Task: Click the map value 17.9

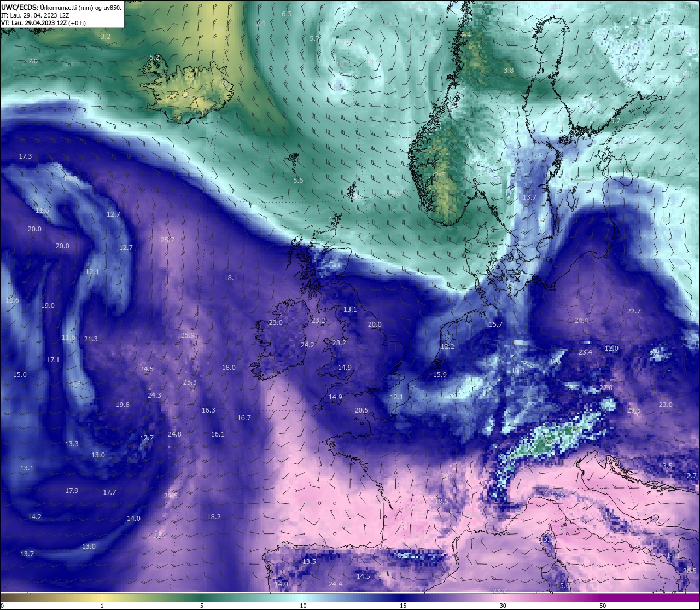Action: [x=72, y=491]
